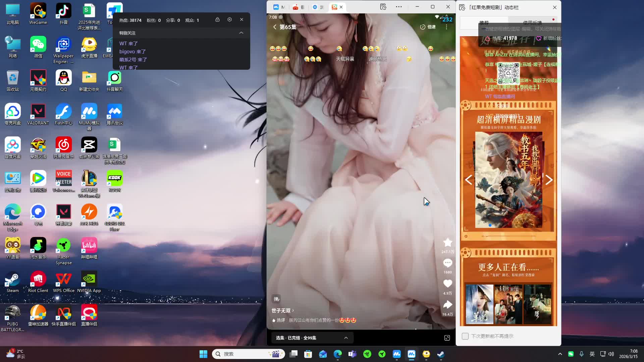Click the fullscreen icon at bottom right

click(447, 338)
